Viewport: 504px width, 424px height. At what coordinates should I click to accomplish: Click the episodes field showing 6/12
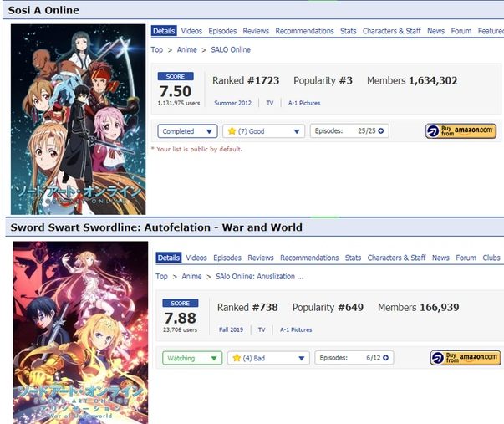pos(354,358)
